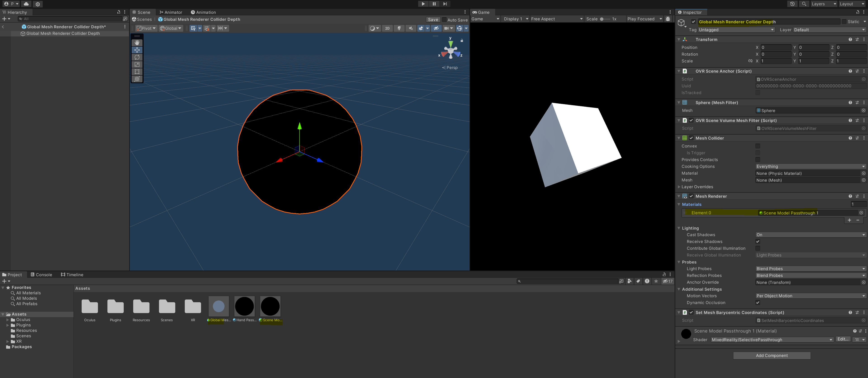Click the Add Component button
Viewport: 868px width, 378px height.
771,355
